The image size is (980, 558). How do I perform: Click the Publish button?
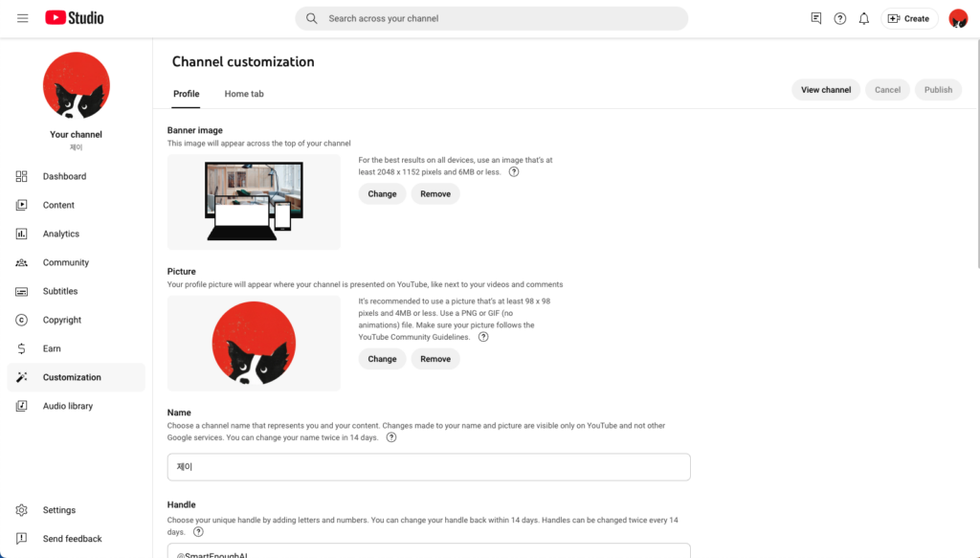tap(938, 90)
